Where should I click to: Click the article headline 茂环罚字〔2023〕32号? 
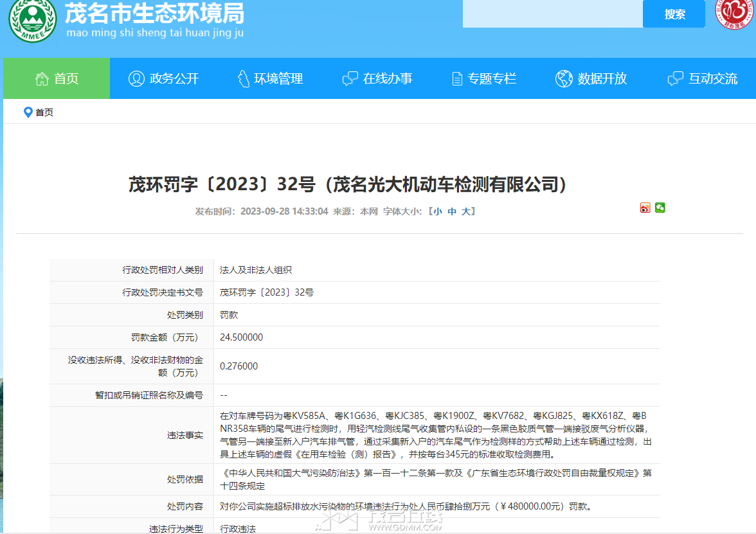(x=350, y=184)
